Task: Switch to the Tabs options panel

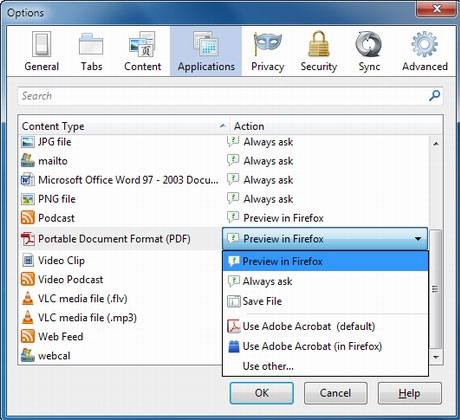Action: point(91,52)
